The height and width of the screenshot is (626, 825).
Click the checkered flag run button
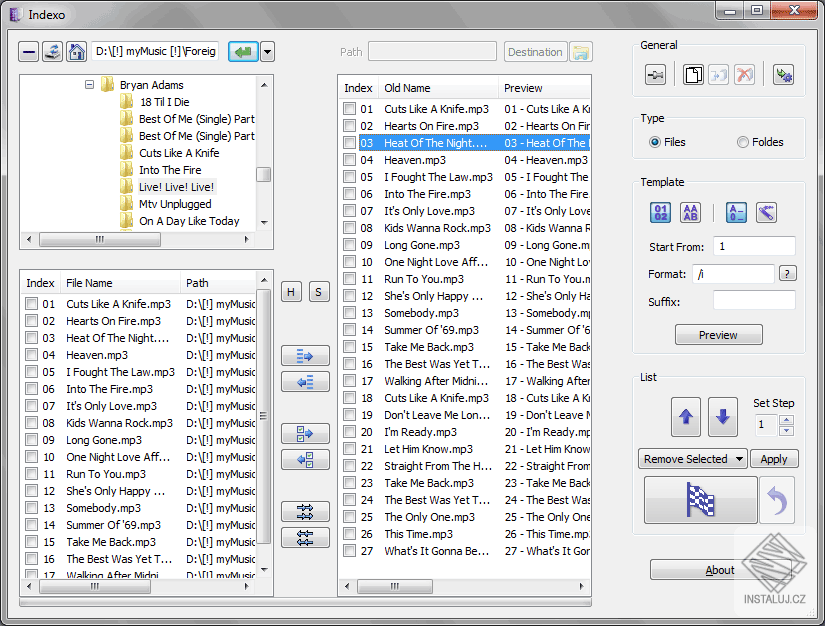click(700, 500)
